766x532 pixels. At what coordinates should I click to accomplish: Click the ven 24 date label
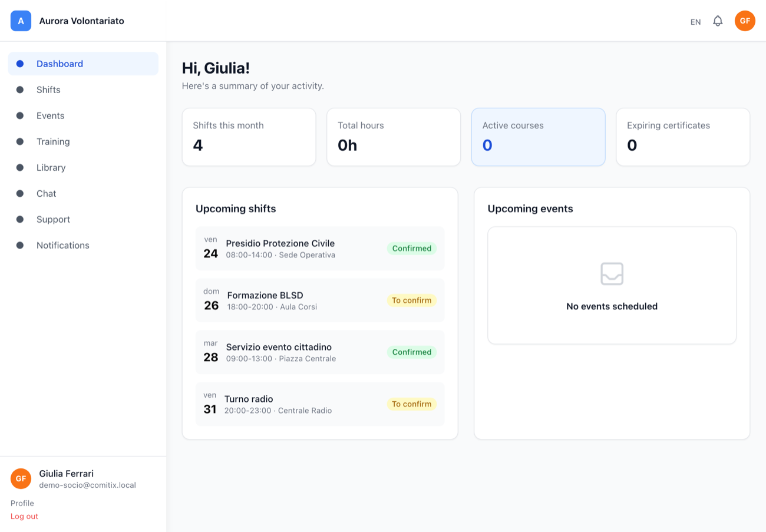[211, 248]
